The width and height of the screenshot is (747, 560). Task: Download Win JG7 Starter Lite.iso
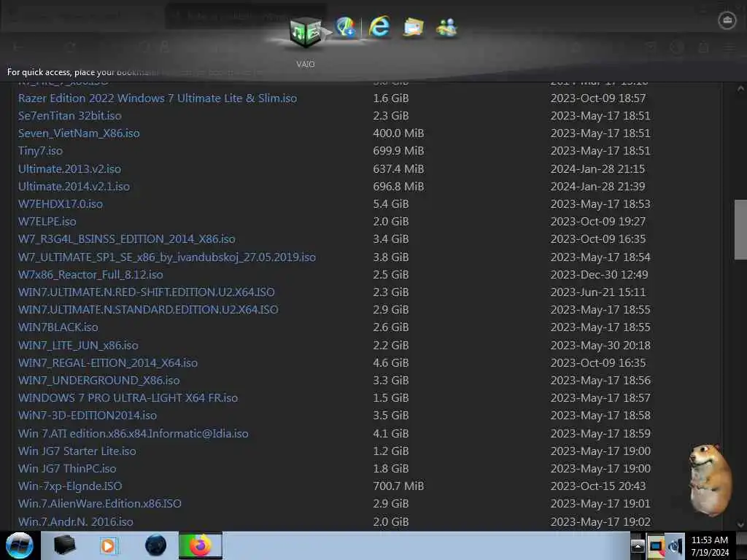[77, 451]
